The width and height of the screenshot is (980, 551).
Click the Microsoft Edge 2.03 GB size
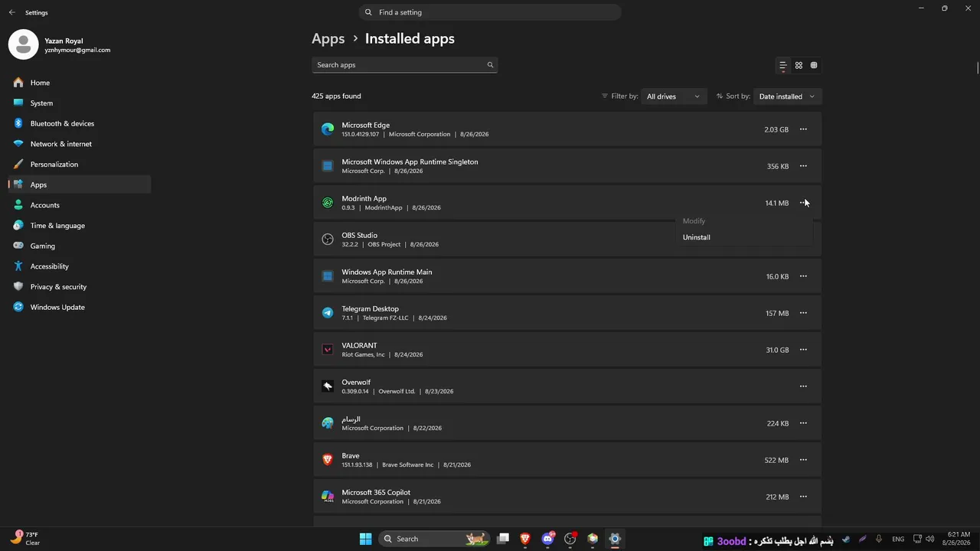776,130
